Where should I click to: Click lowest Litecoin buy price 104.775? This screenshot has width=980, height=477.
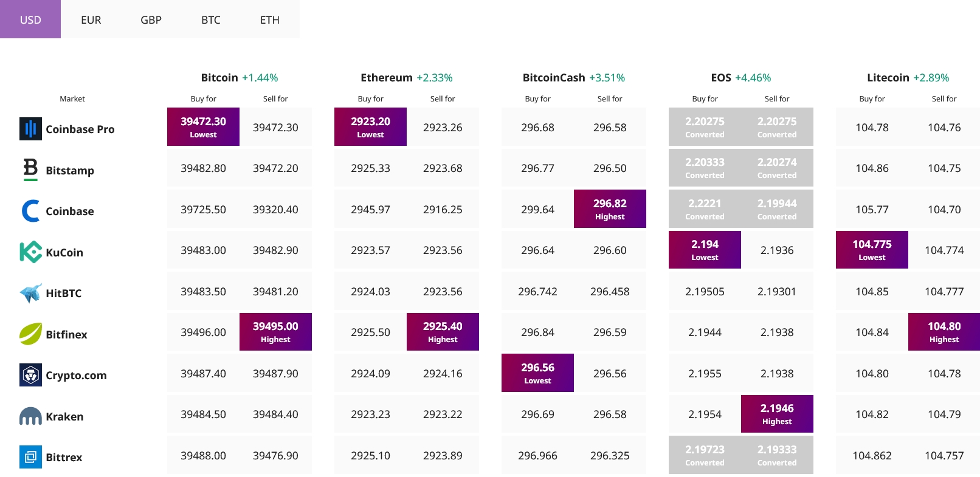872,250
